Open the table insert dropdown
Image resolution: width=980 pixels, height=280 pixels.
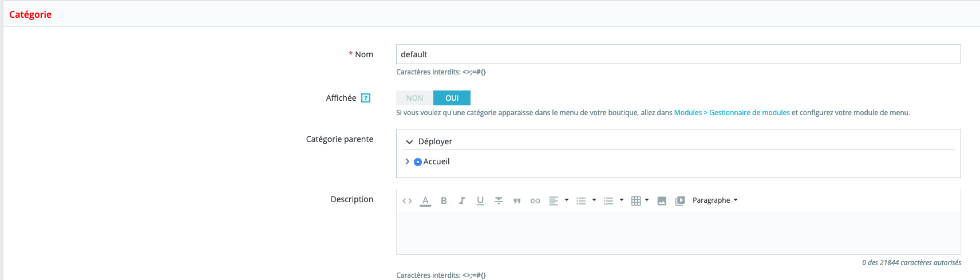coord(647,200)
